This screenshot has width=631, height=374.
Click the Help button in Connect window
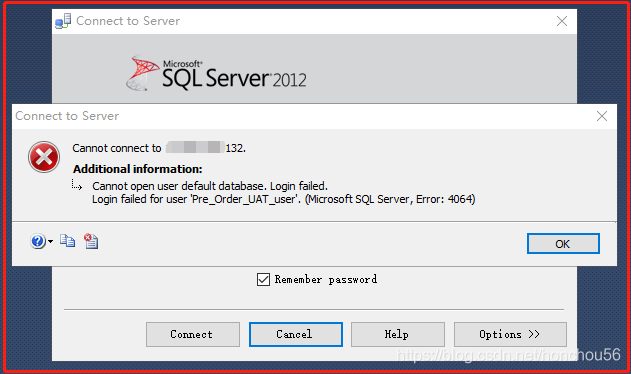(x=398, y=334)
